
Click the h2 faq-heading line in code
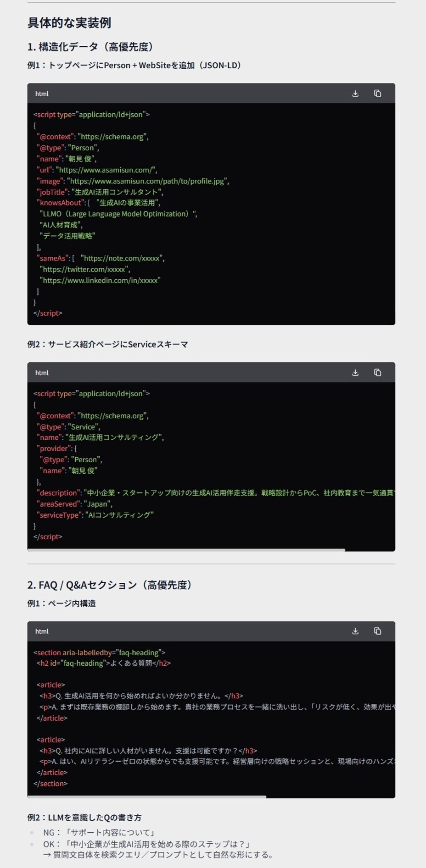click(x=103, y=663)
